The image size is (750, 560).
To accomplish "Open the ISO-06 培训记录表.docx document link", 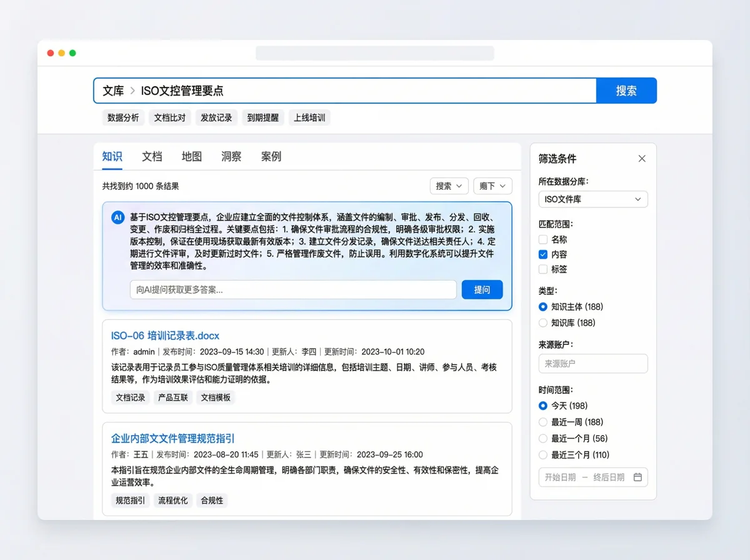I will 165,335.
